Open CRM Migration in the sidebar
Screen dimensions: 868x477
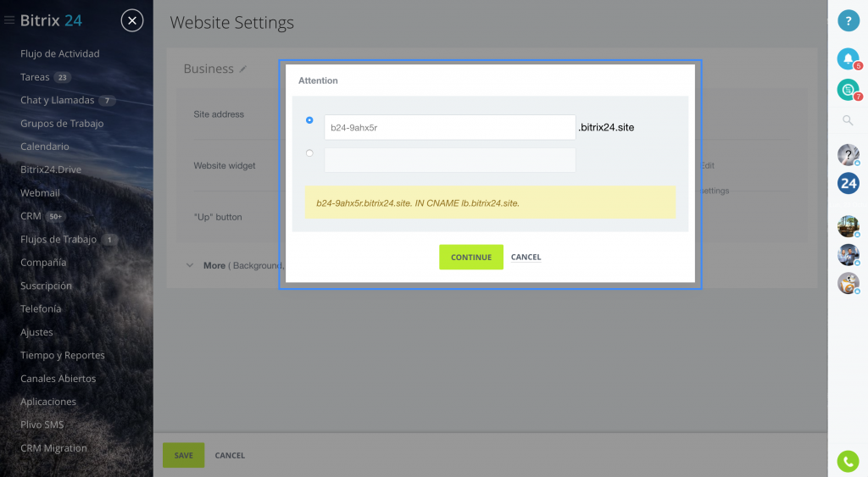coord(53,447)
